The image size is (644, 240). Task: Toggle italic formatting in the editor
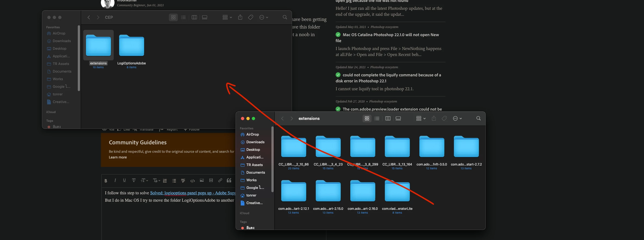115,180
